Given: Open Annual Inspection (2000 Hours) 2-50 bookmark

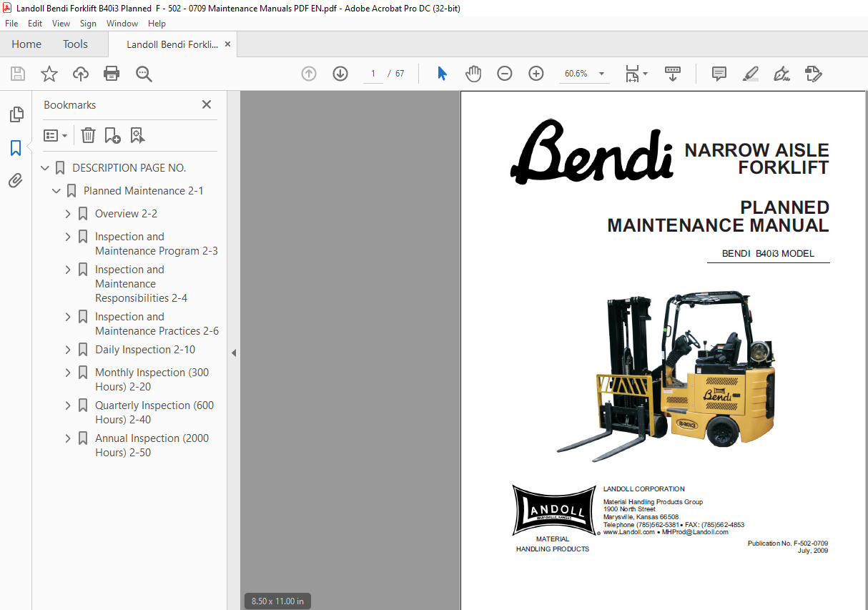Looking at the screenshot, I should [x=152, y=446].
